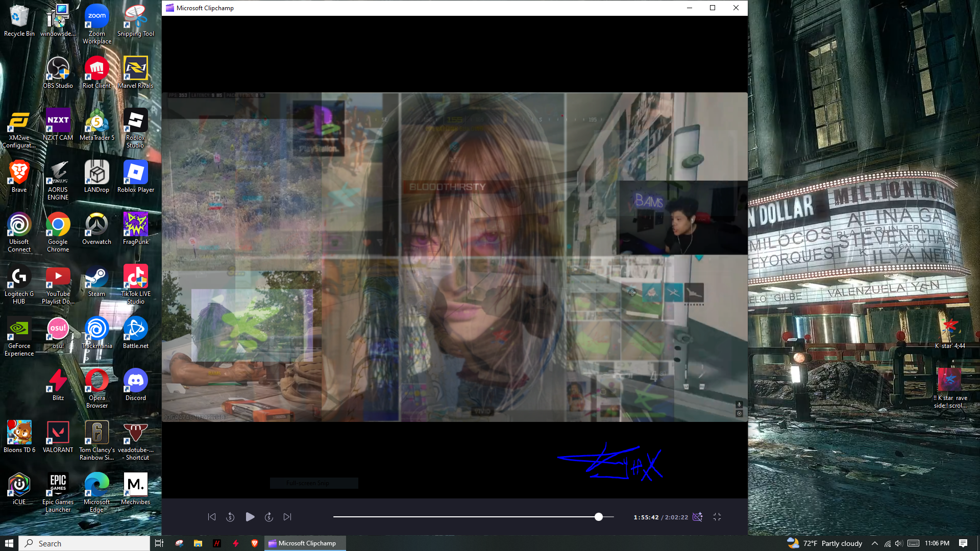Skip to the start of the video
The width and height of the screenshot is (980, 551).
tap(212, 517)
